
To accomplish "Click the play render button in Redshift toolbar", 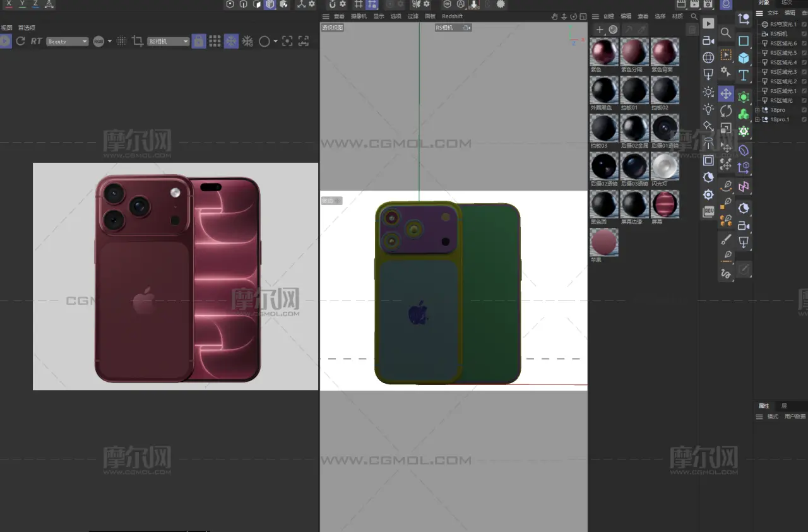I will [x=708, y=23].
